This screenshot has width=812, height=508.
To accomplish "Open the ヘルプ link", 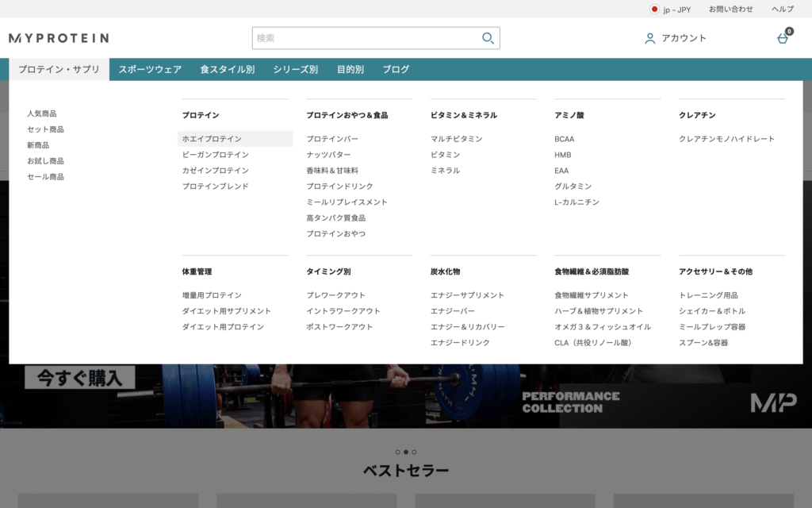I will (783, 10).
